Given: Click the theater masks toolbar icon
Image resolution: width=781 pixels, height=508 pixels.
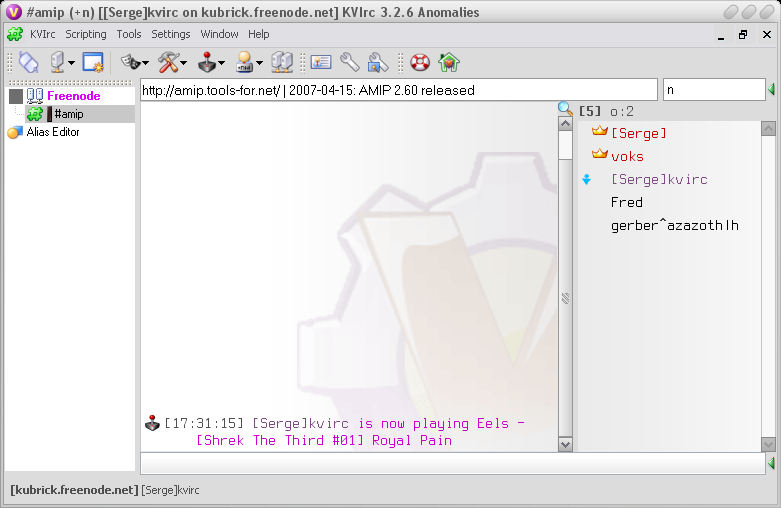Looking at the screenshot, I should tap(131, 62).
